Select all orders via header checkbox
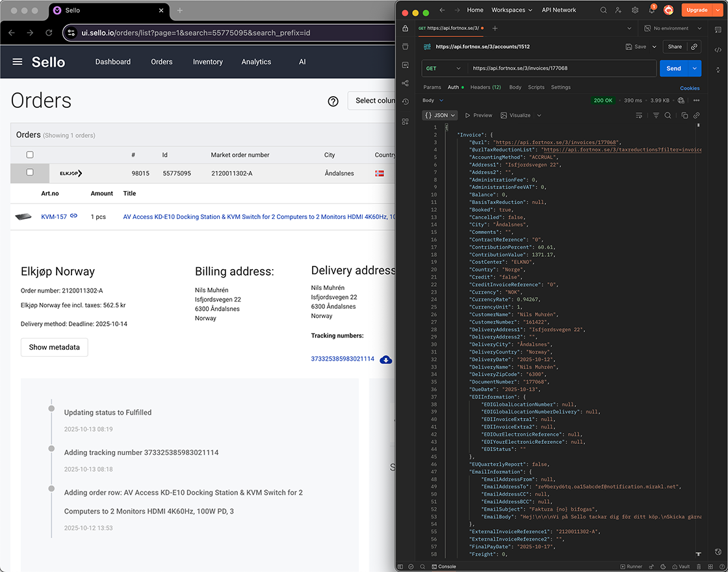 pos(29,155)
